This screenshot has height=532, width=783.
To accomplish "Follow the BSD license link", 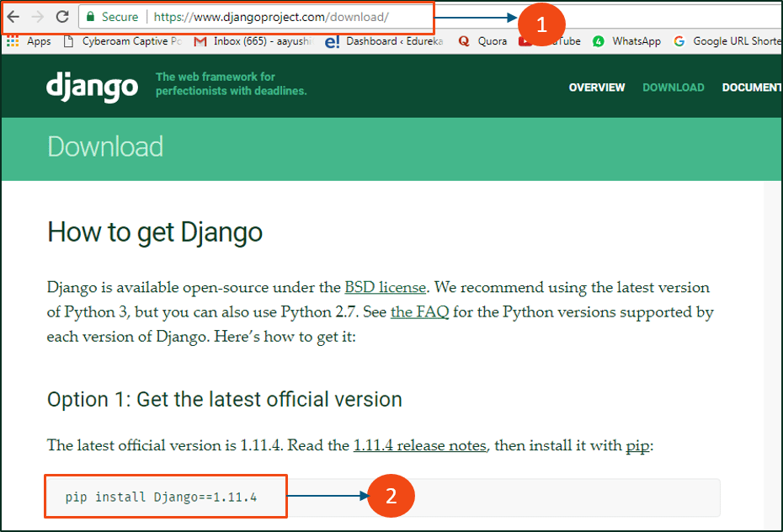I will click(x=385, y=287).
